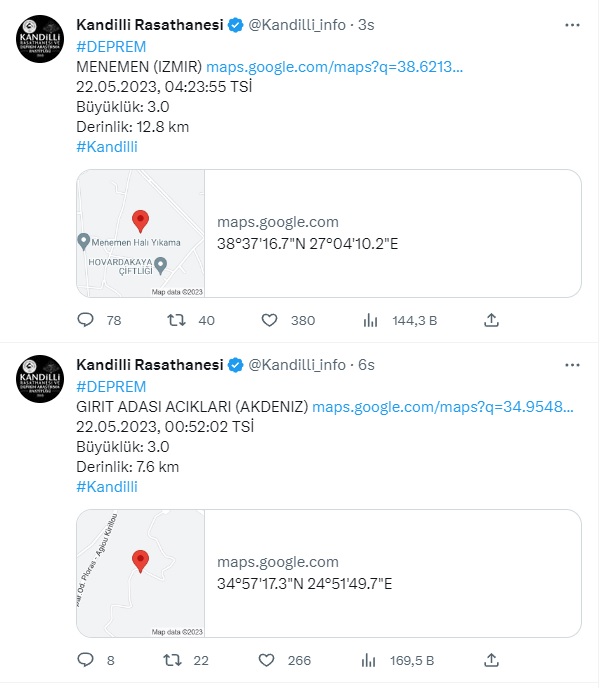Click the #Kandilli hashtag in the second tweet
Image resolution: width=601 pixels, height=688 pixels.
[x=106, y=487]
